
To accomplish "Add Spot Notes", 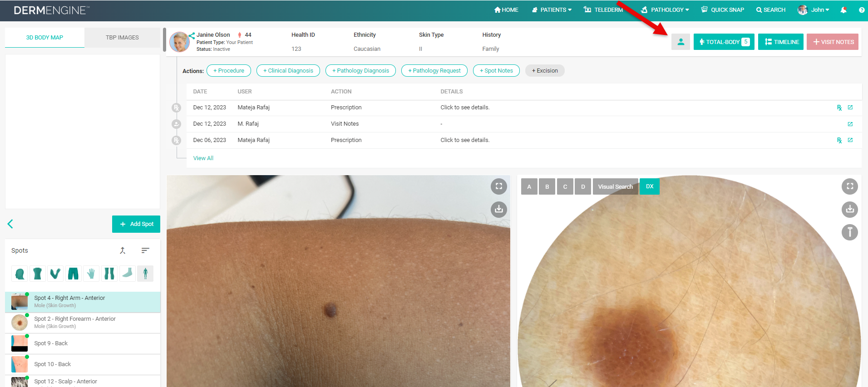I will 496,71.
